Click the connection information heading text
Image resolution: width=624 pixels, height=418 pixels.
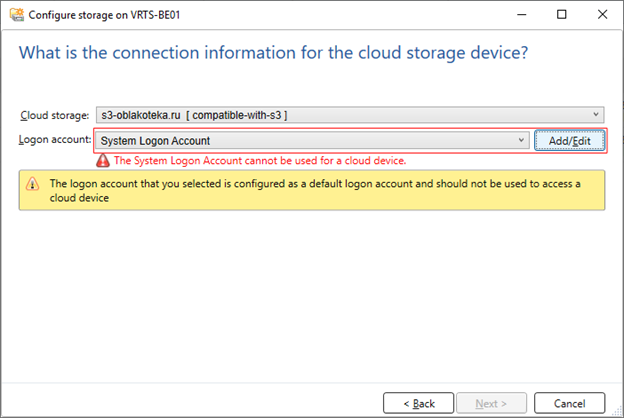point(273,53)
